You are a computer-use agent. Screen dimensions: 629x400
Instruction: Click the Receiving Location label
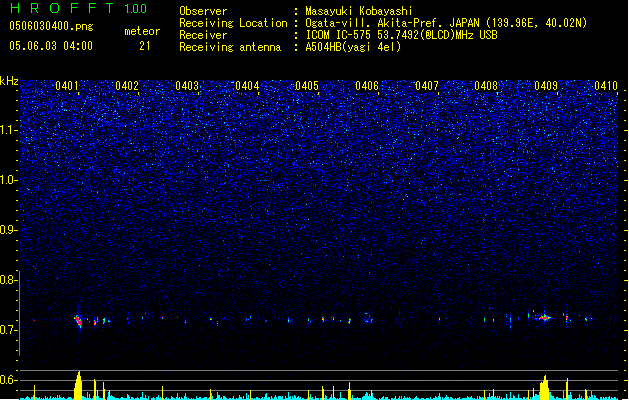click(x=233, y=23)
